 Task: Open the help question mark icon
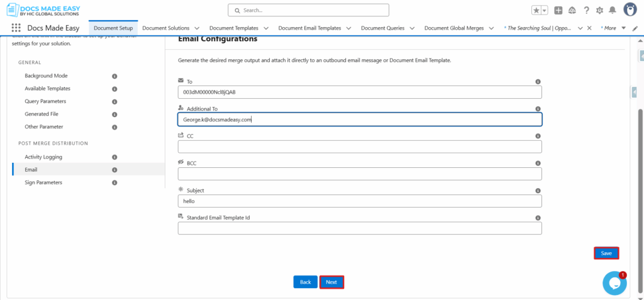tap(586, 10)
